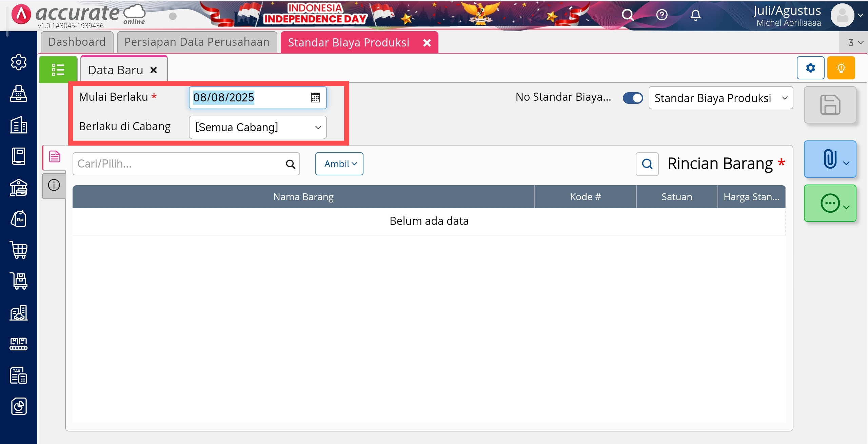Image resolution: width=868 pixels, height=444 pixels.
Task: Open the Standar Biaya Produksi numbering dropdown
Action: pyautogui.click(x=721, y=98)
